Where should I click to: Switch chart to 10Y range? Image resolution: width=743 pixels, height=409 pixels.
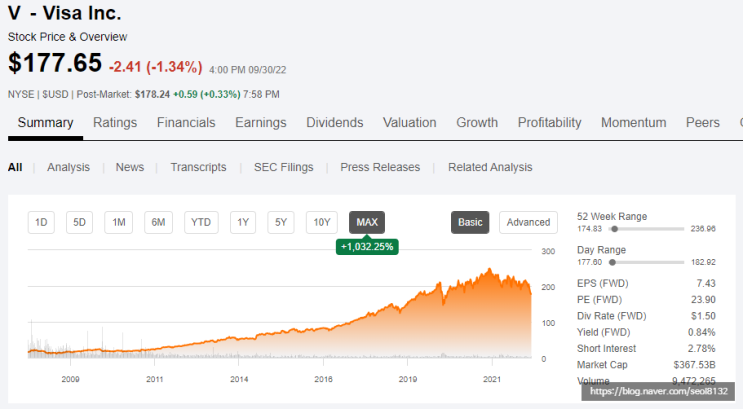[322, 222]
